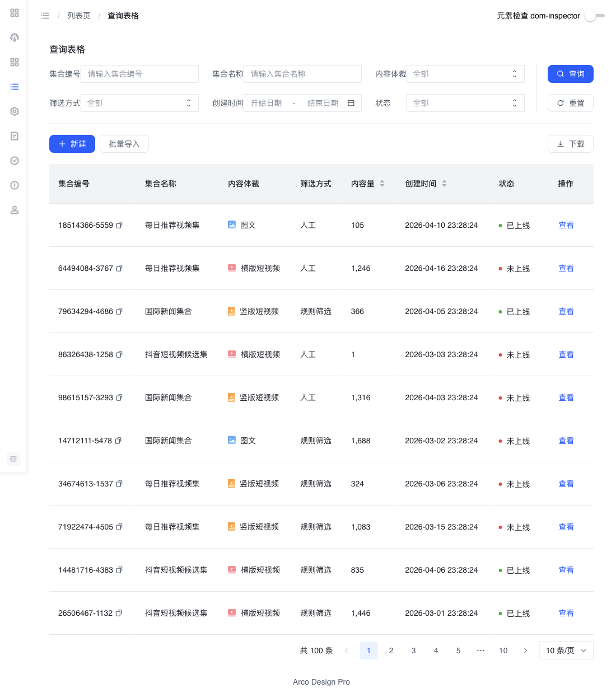This screenshot has width=616, height=693.
Task: Open the 内容体裁 dropdown
Action: pyautogui.click(x=465, y=74)
